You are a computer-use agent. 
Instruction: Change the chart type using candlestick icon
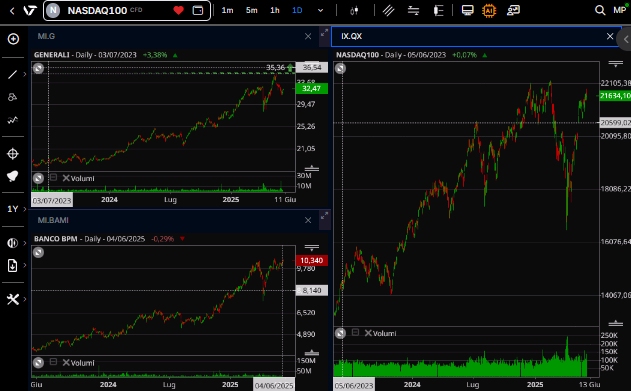pyautogui.click(x=354, y=11)
